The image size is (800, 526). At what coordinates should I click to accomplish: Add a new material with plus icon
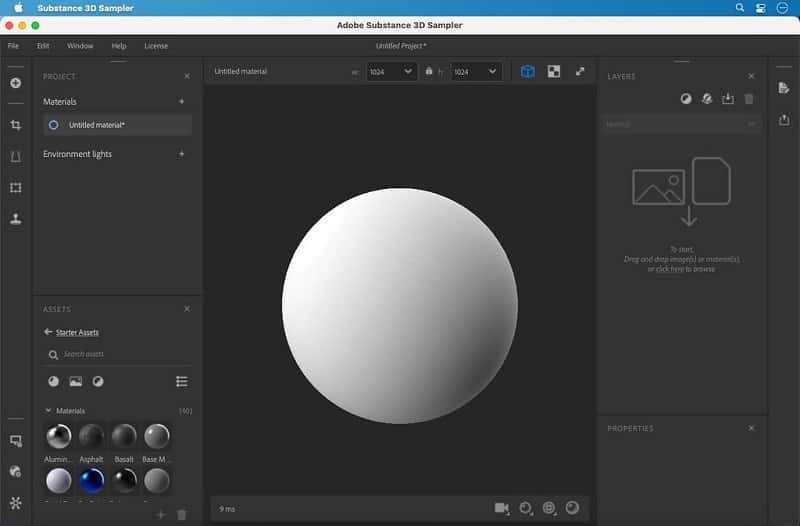click(x=181, y=101)
